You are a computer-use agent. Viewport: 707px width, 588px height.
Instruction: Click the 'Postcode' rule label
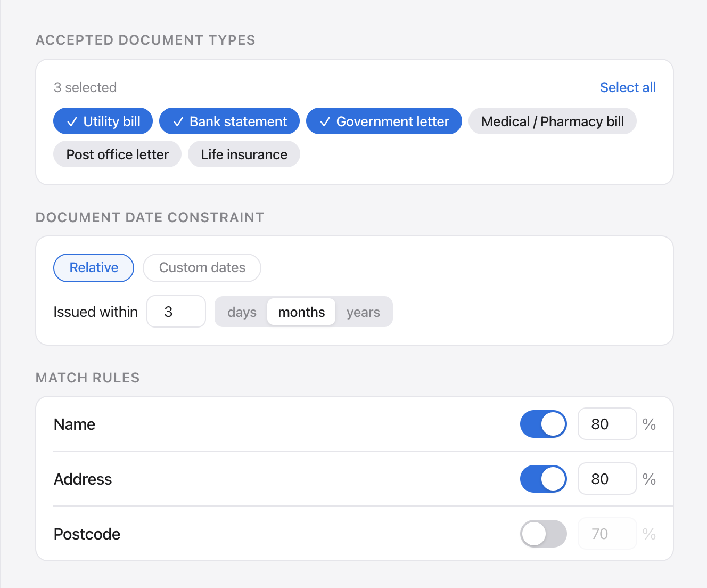87,534
